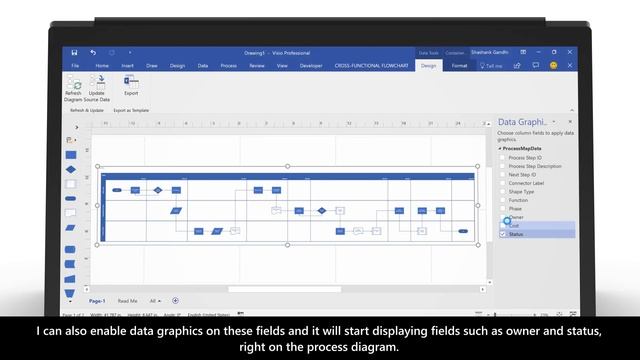Open the Comments speech bubble icon

tap(536, 65)
